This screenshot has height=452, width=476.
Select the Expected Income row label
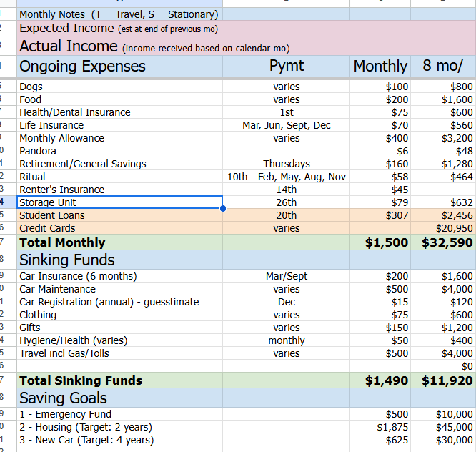point(119,29)
